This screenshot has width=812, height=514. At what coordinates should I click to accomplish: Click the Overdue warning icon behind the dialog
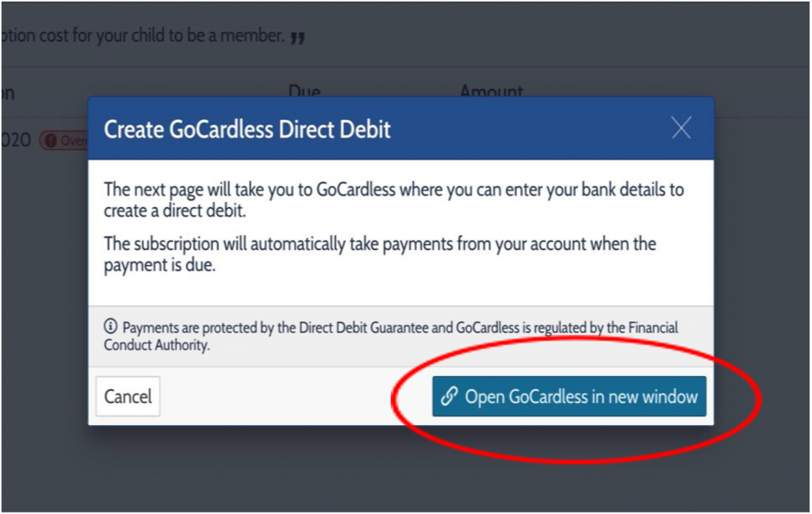pos(51,141)
